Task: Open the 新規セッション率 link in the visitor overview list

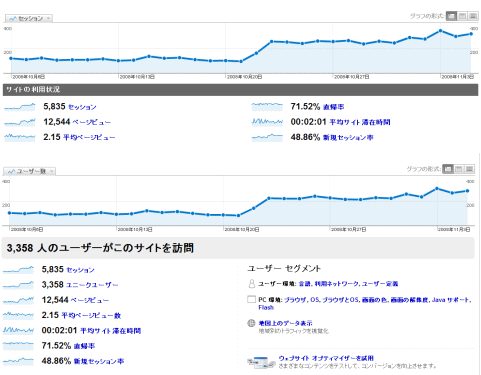Action: (x=99, y=361)
